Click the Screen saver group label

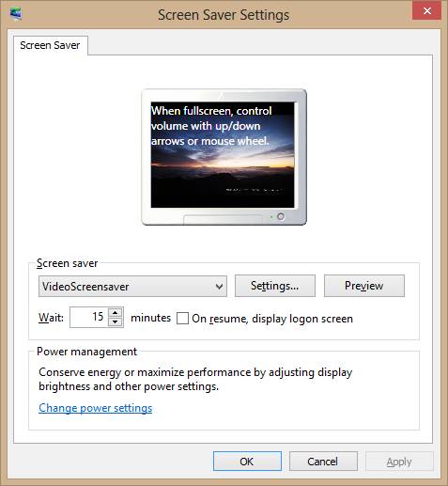(67, 263)
